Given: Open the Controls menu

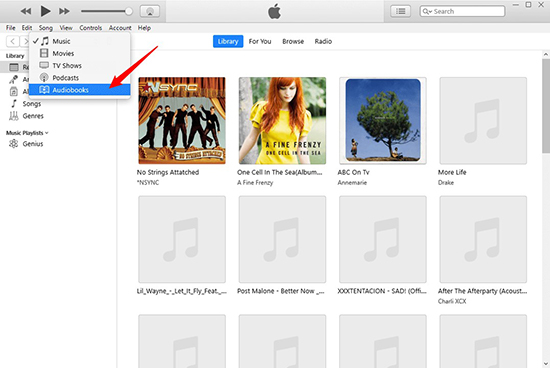Looking at the screenshot, I should coord(90,28).
